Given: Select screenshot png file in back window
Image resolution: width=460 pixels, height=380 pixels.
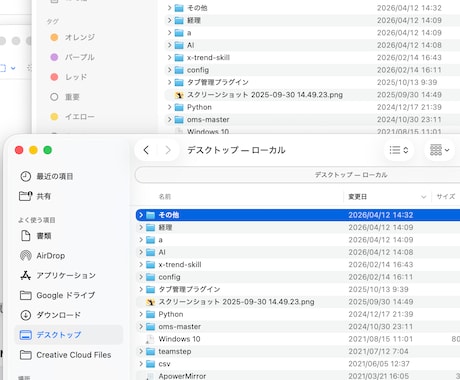Looking at the screenshot, I should click(265, 95).
